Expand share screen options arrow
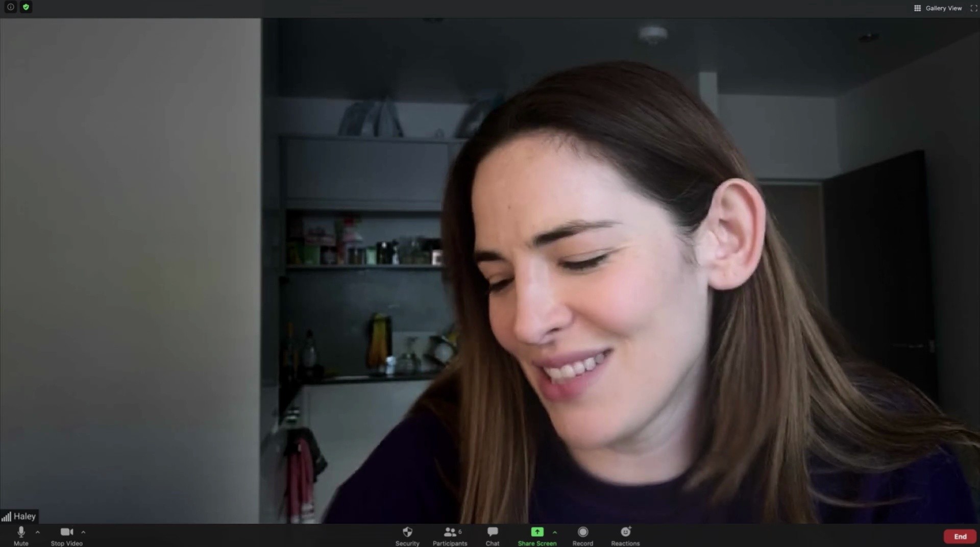Image resolution: width=980 pixels, height=547 pixels. pyautogui.click(x=555, y=532)
